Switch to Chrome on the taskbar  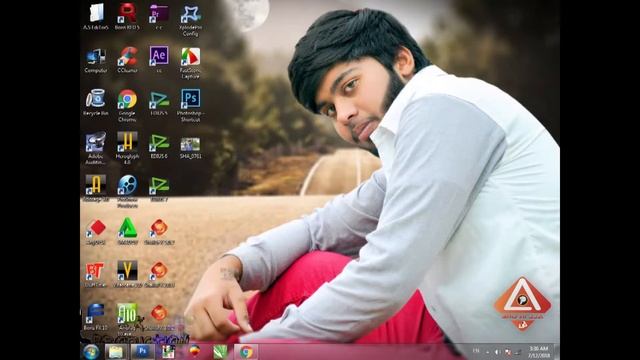(x=246, y=352)
